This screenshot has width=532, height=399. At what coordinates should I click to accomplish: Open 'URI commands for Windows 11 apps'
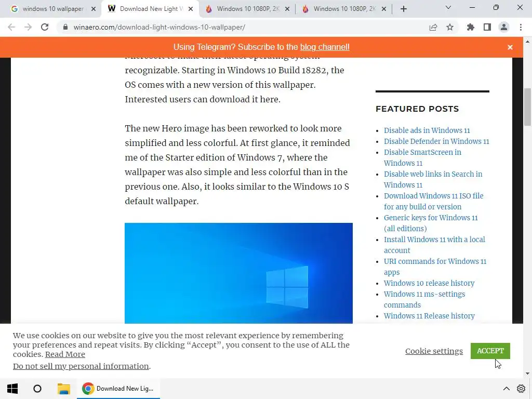click(435, 267)
